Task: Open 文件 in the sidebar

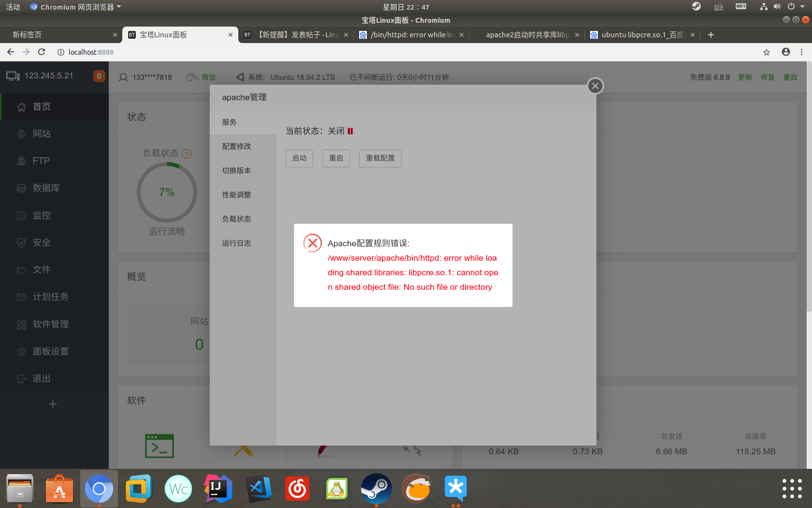Action: [54, 269]
